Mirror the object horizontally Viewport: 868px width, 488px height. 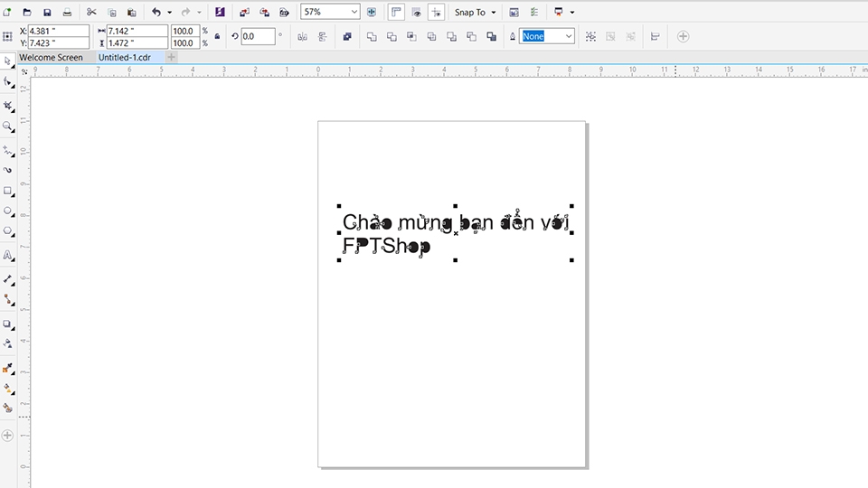[302, 36]
